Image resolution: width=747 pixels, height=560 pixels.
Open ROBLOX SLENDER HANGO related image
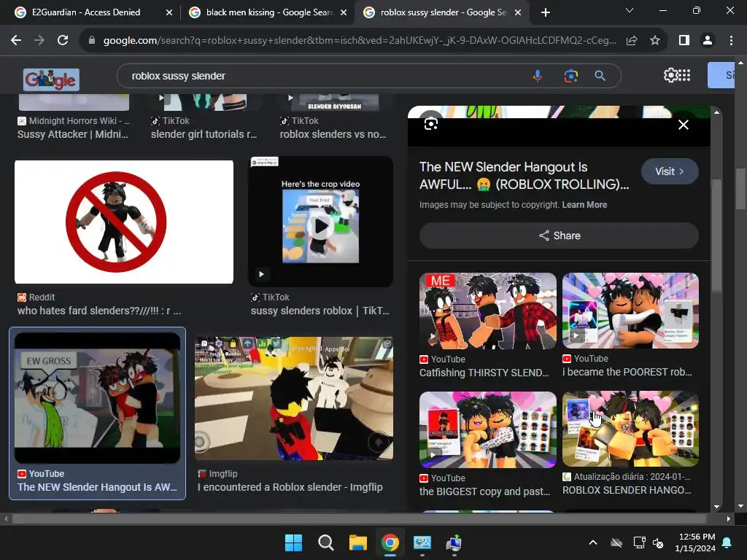[630, 429]
